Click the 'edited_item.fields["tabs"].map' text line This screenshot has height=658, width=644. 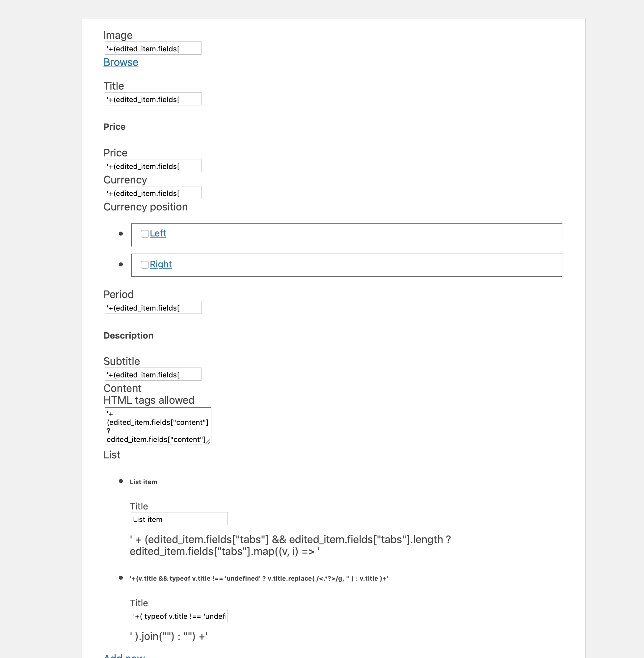tap(225, 551)
